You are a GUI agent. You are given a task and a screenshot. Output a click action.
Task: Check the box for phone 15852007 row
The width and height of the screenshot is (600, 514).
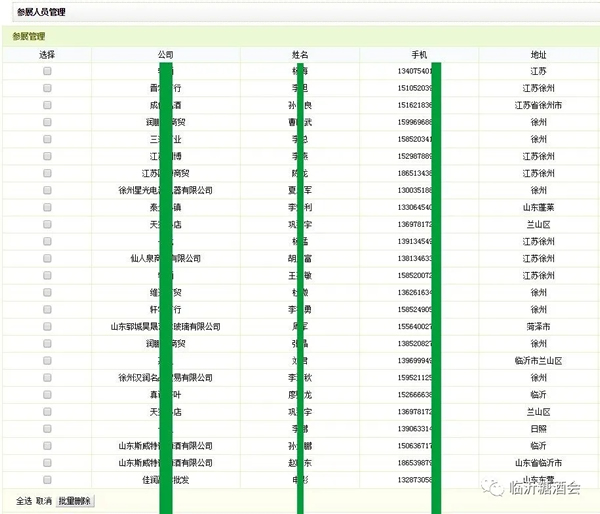47,275
